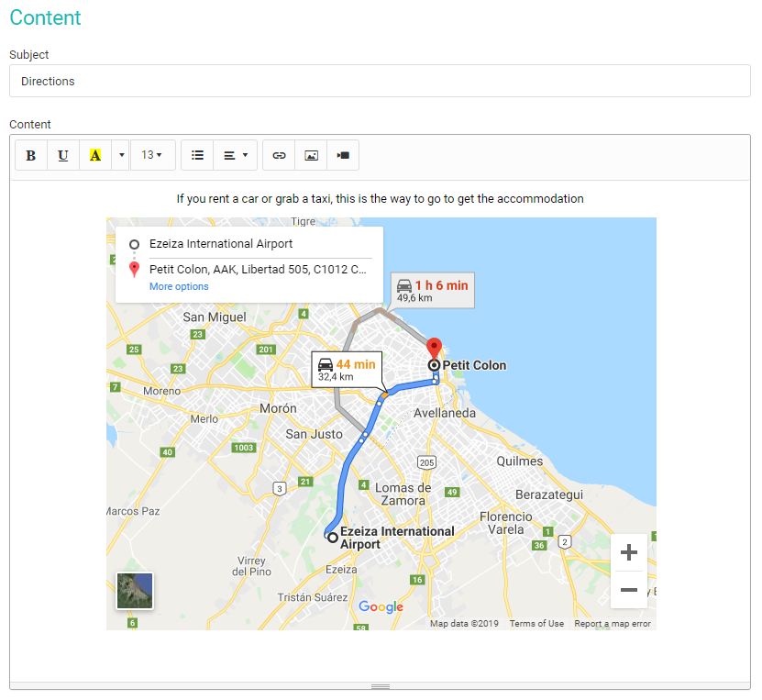This screenshot has width=762, height=700.
Task: Click the Google logo on the map
Action: click(x=381, y=606)
